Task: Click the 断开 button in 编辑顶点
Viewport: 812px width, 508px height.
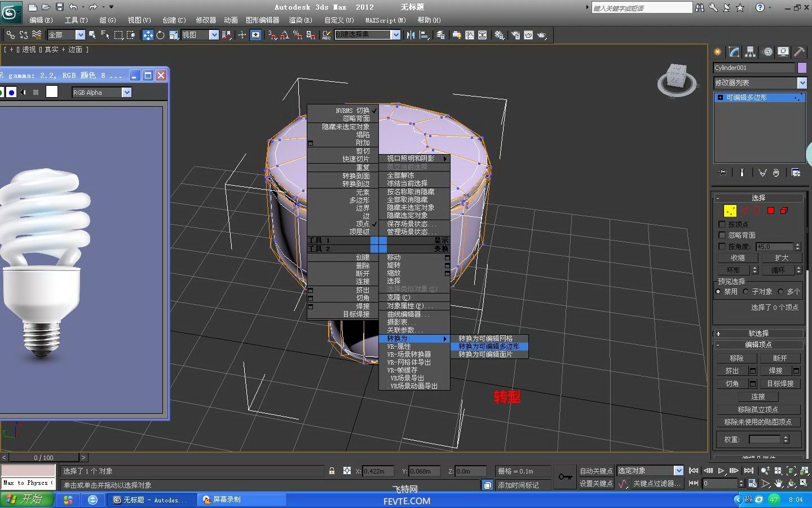Action: pyautogui.click(x=780, y=358)
